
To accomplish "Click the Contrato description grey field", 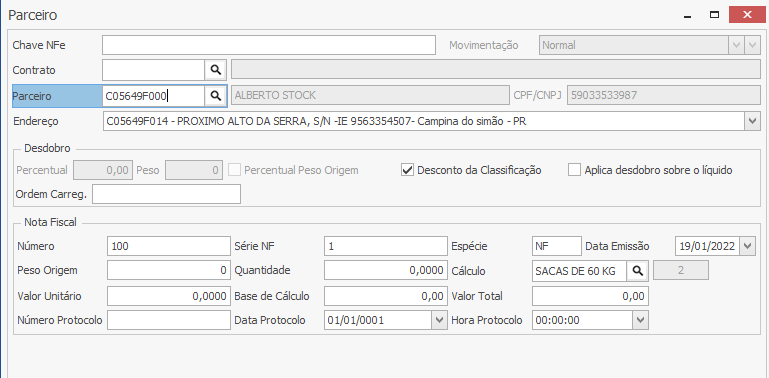I will point(496,70).
